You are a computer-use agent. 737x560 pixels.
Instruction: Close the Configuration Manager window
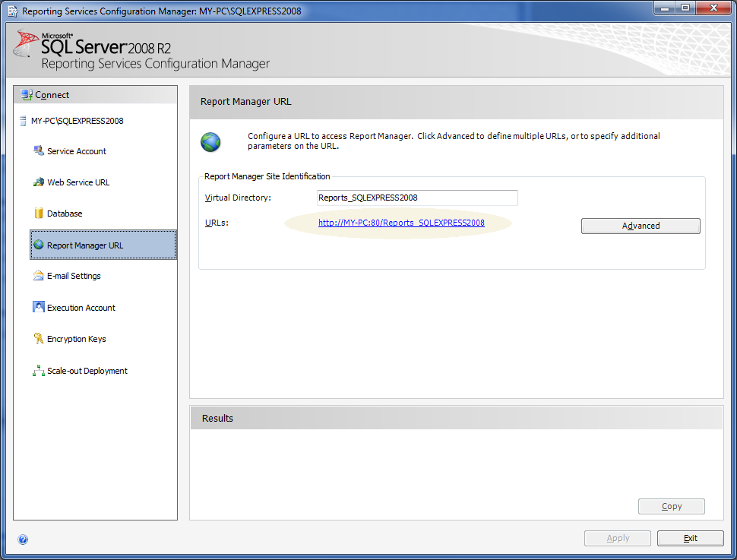click(713, 8)
